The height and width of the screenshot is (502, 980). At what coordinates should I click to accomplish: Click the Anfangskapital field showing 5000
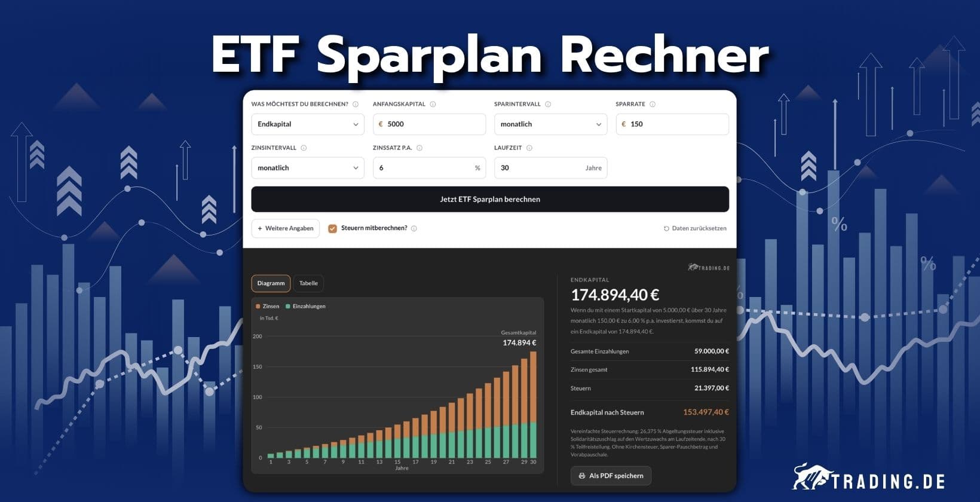(429, 124)
